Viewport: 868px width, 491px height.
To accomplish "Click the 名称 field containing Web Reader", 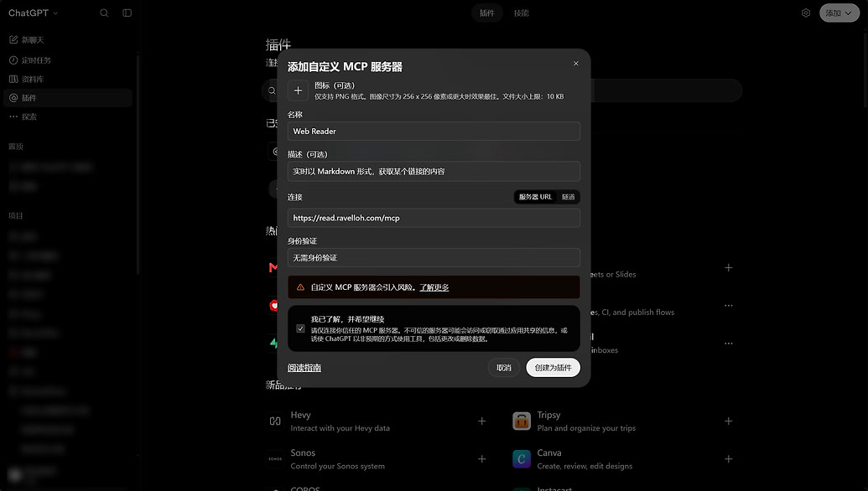I will click(434, 131).
